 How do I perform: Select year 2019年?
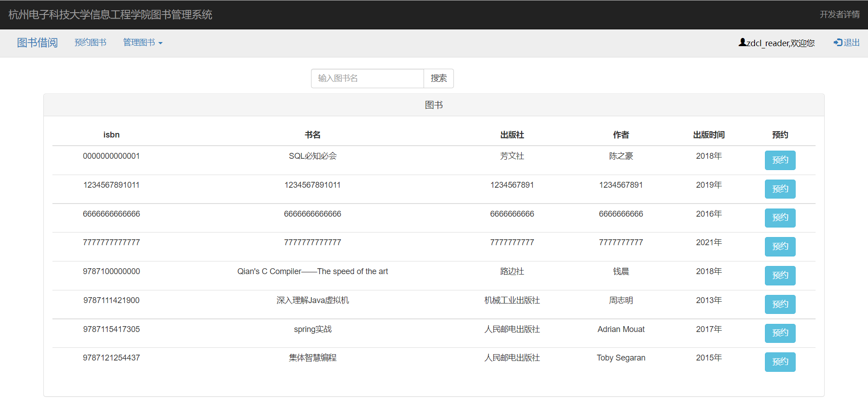(708, 185)
